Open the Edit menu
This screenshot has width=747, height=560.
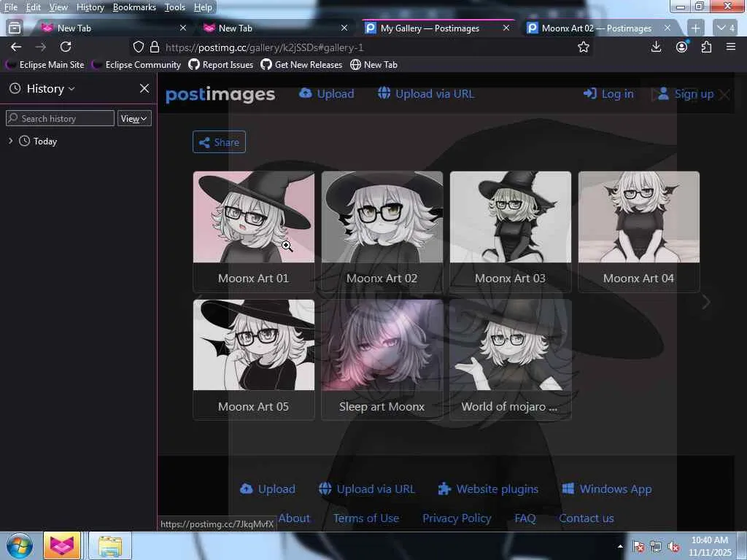click(33, 7)
